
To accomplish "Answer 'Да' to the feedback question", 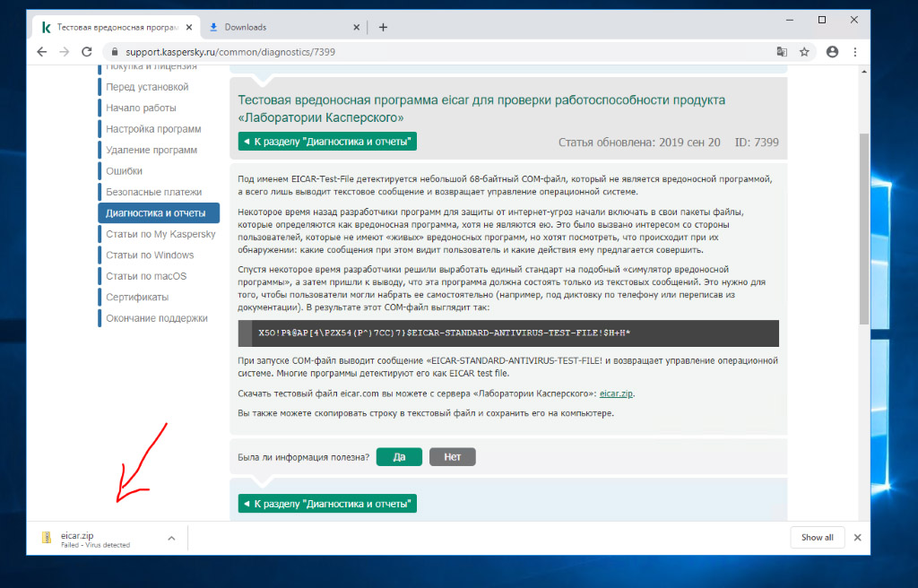I will 399,457.
